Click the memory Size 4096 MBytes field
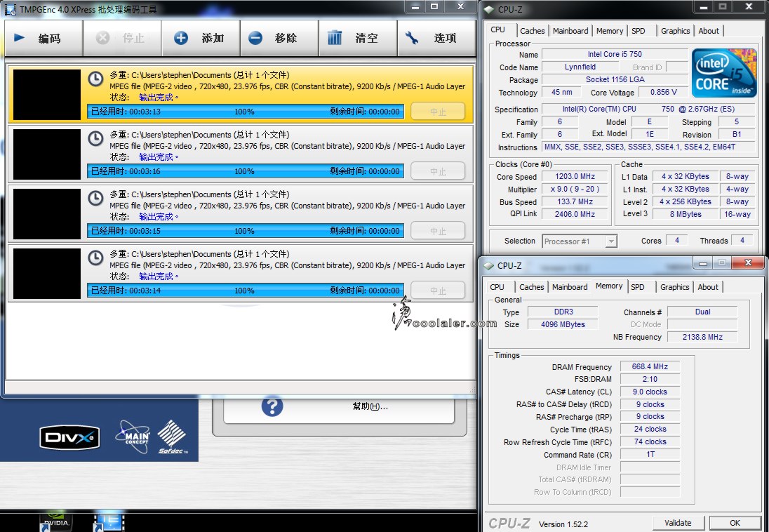 point(563,324)
